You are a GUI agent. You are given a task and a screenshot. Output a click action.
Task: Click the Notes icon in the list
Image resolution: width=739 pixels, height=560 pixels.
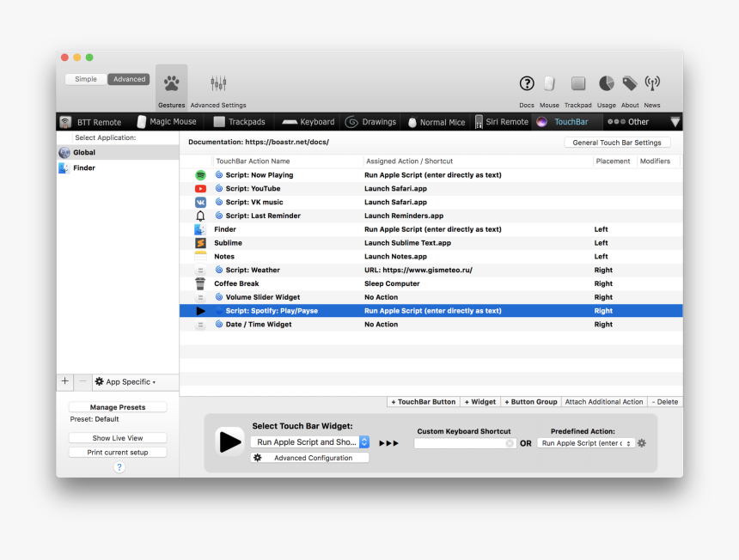[x=200, y=257]
